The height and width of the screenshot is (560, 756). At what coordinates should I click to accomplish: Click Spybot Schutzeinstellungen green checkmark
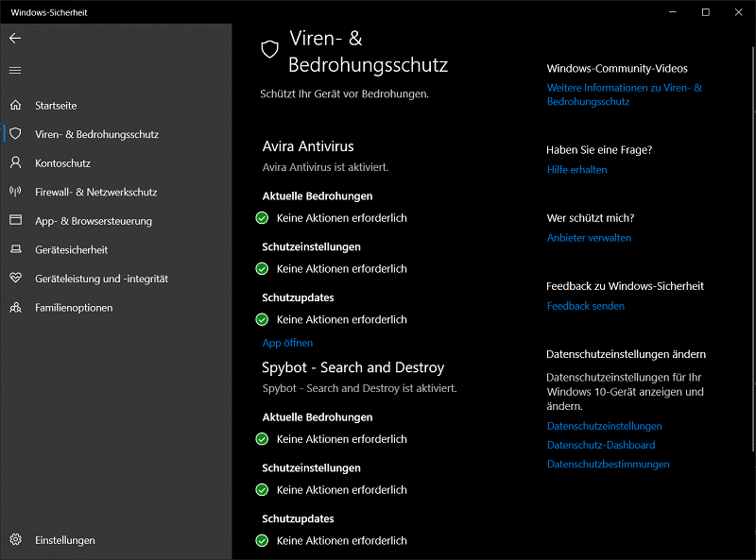point(262,489)
